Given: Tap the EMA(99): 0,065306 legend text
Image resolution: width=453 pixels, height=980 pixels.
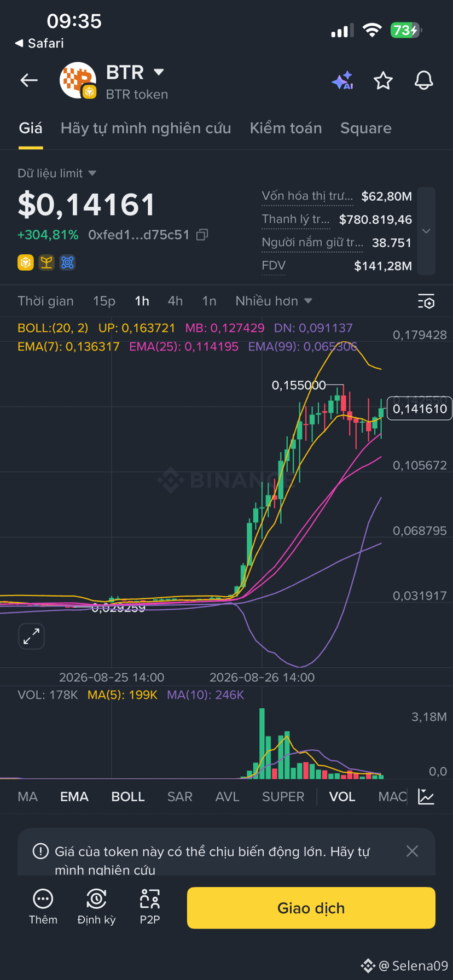Looking at the screenshot, I should coord(303,346).
